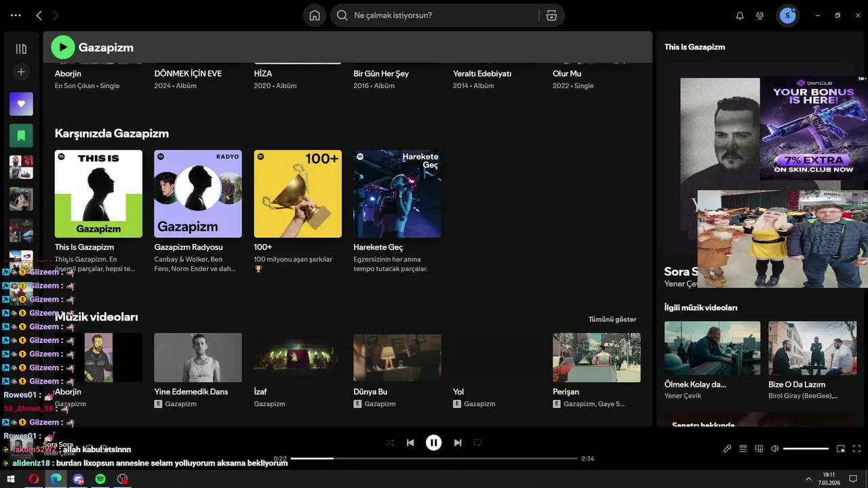Toggle shuffle in the player bar
The height and width of the screenshot is (488, 868).
[x=390, y=443]
